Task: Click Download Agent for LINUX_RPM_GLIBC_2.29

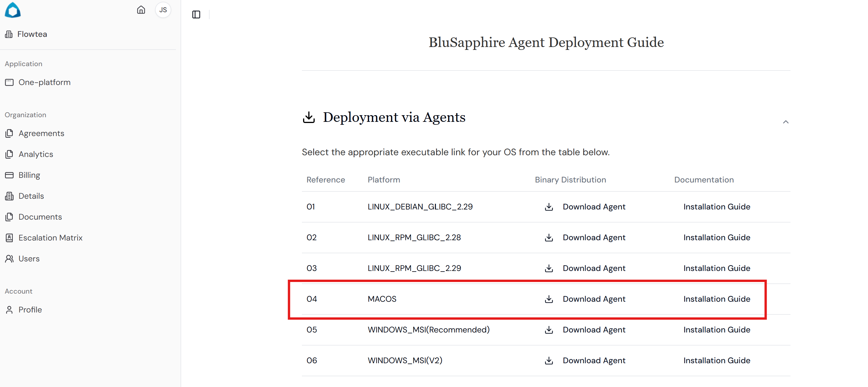Action: click(x=594, y=268)
